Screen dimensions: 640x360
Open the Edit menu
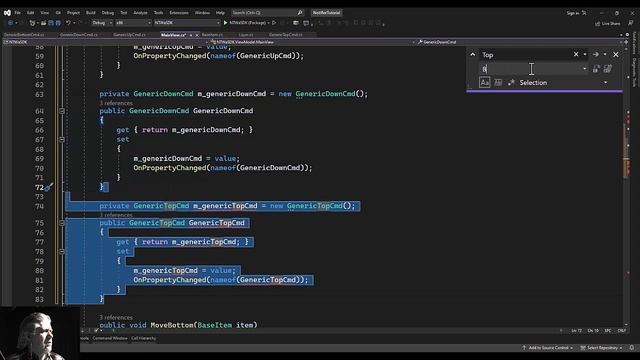tap(31, 13)
